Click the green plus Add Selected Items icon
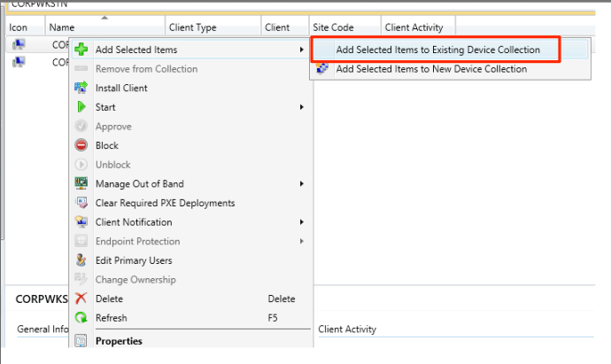 click(81, 50)
